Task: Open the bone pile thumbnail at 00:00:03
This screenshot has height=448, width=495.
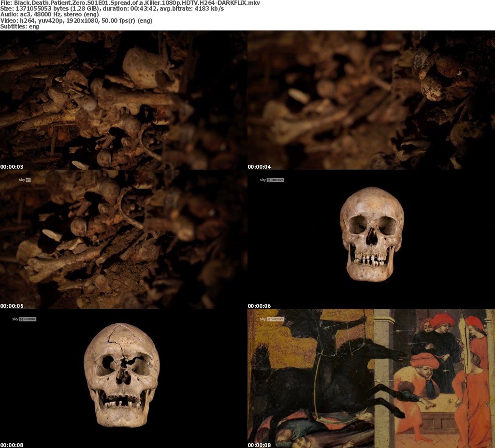Action: (124, 100)
